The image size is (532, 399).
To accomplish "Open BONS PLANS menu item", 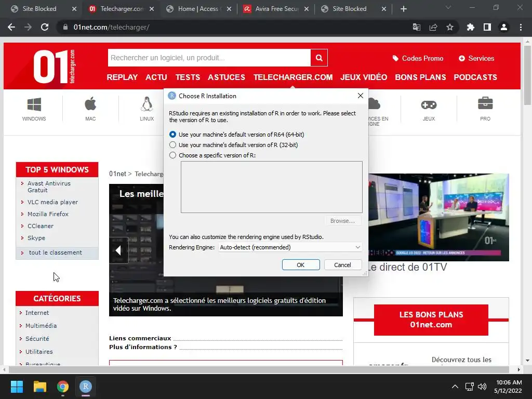I will click(420, 77).
